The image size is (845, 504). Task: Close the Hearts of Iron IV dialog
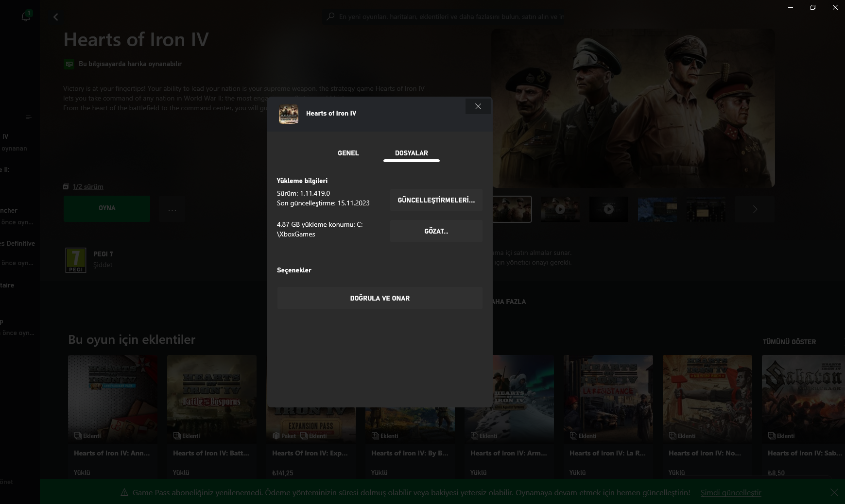pos(478,106)
